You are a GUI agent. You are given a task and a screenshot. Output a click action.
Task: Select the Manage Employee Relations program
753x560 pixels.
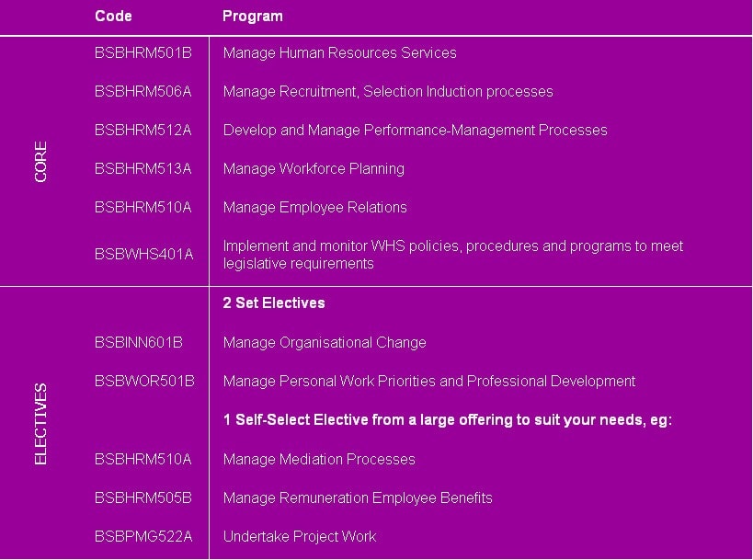point(314,208)
